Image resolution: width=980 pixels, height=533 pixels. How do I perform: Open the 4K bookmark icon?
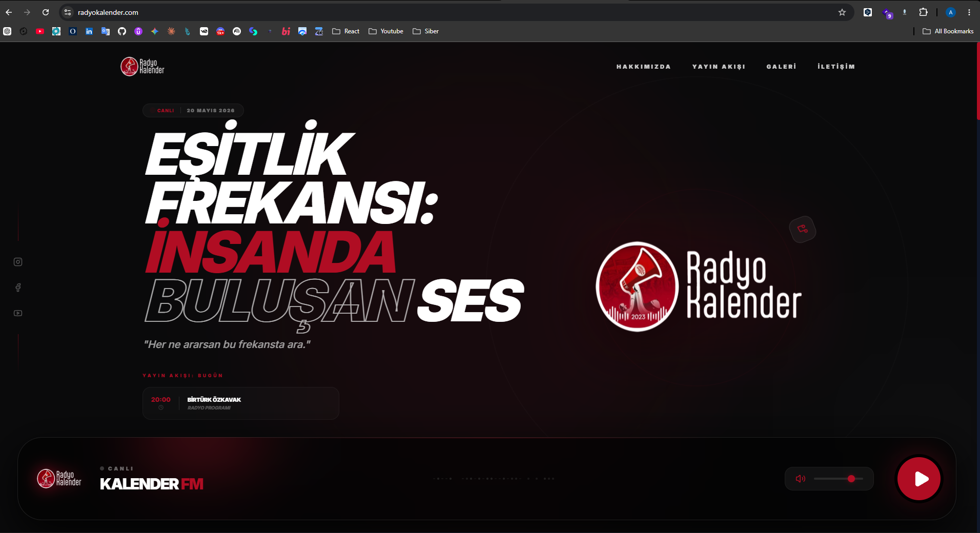point(319,31)
